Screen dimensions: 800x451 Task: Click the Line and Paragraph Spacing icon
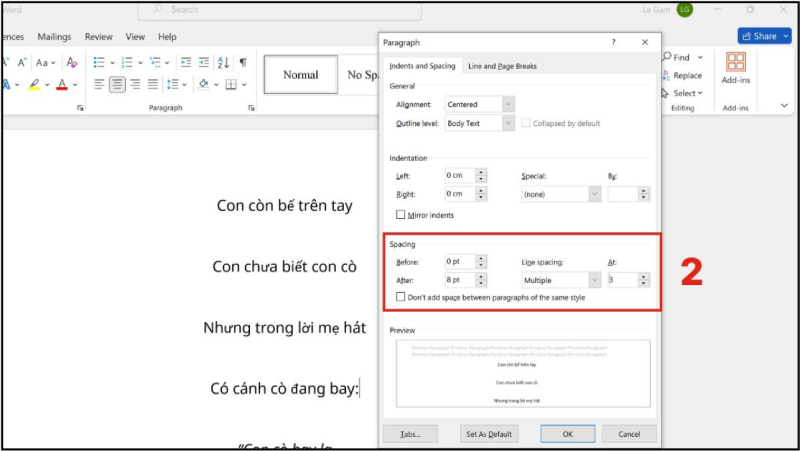173,84
